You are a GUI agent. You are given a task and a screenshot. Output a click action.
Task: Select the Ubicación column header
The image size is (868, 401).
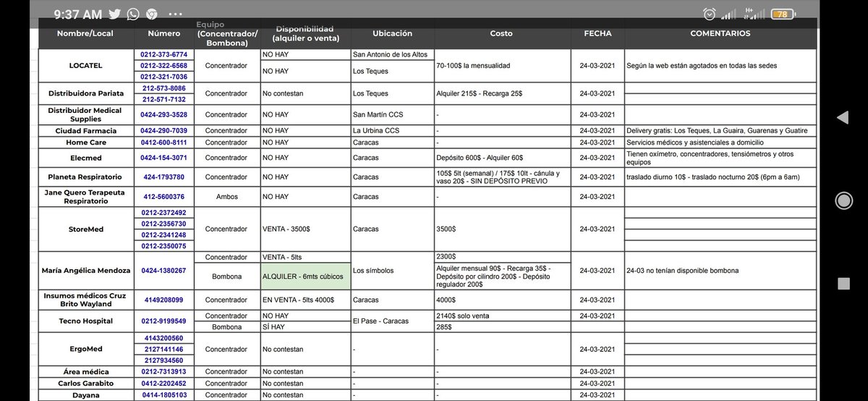point(392,33)
